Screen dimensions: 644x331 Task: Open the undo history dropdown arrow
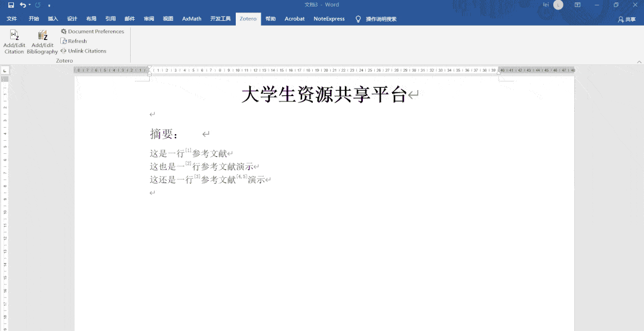pyautogui.click(x=29, y=5)
